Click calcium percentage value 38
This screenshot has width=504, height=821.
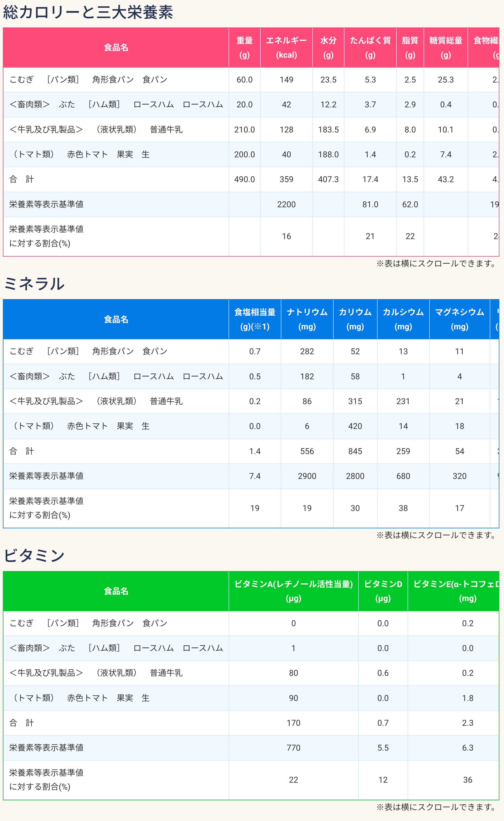click(403, 508)
